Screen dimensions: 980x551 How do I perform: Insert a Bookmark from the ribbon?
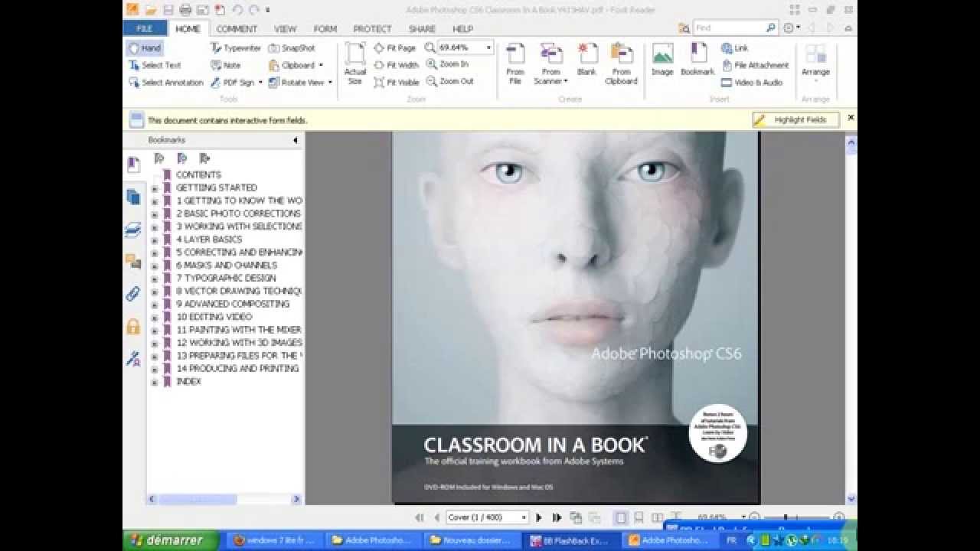pos(697,60)
